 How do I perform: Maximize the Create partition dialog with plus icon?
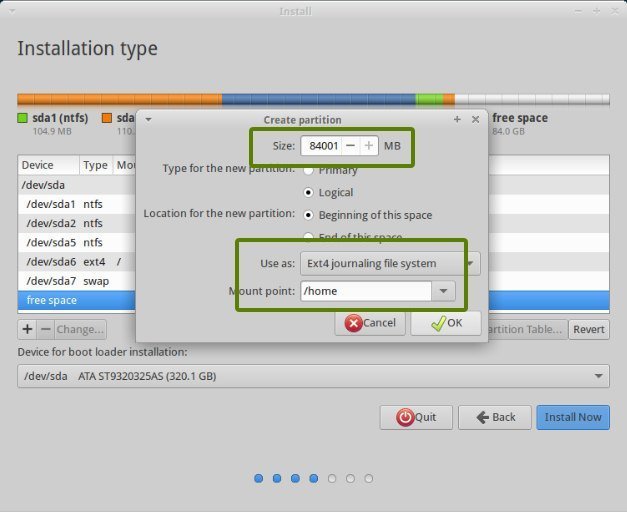pyautogui.click(x=457, y=119)
